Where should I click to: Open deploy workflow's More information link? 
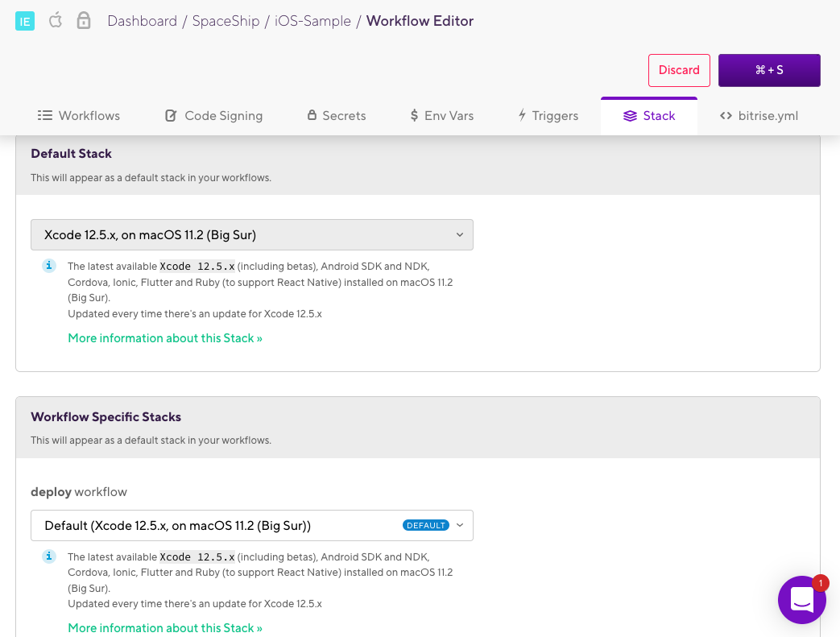tap(165, 628)
